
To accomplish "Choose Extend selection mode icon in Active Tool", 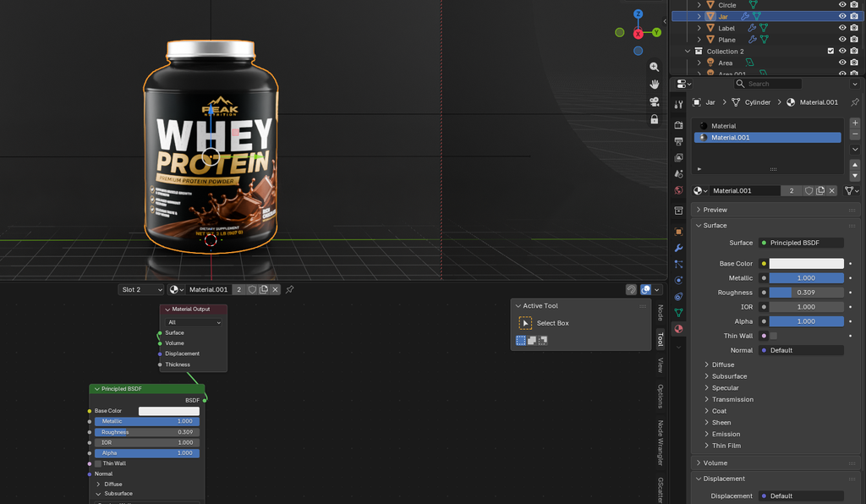I will pyautogui.click(x=532, y=341).
